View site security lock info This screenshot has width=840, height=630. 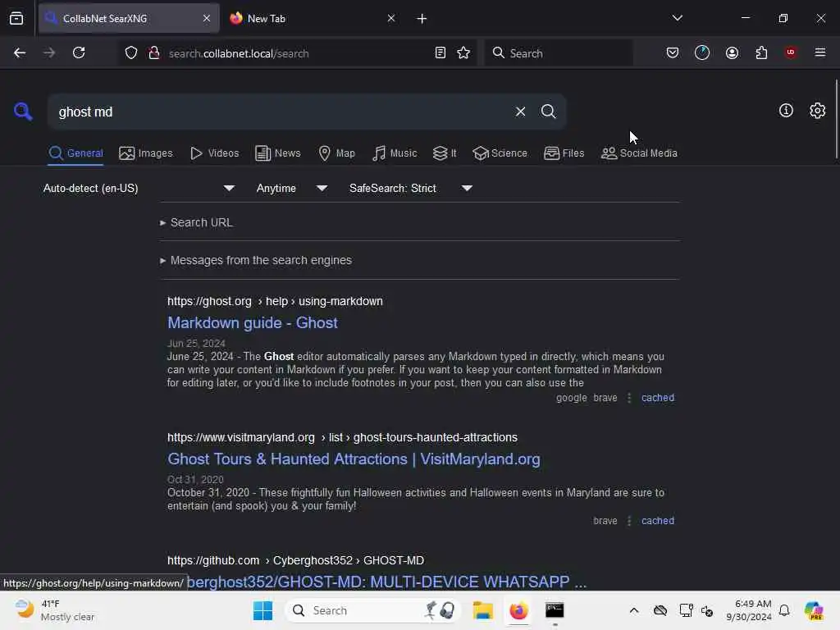click(x=153, y=52)
